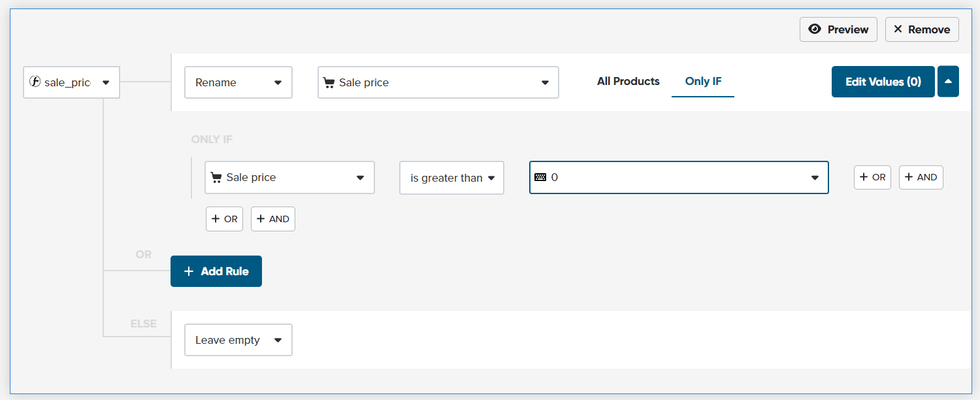The width and height of the screenshot is (980, 400).
Task: Click the Edit Values (0) button
Action: point(883,82)
